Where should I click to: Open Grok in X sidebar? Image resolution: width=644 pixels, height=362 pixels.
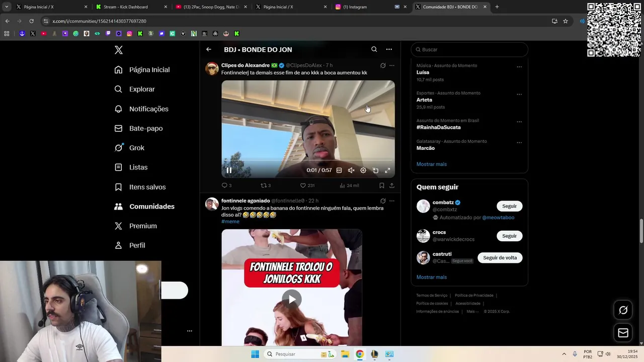point(129,148)
